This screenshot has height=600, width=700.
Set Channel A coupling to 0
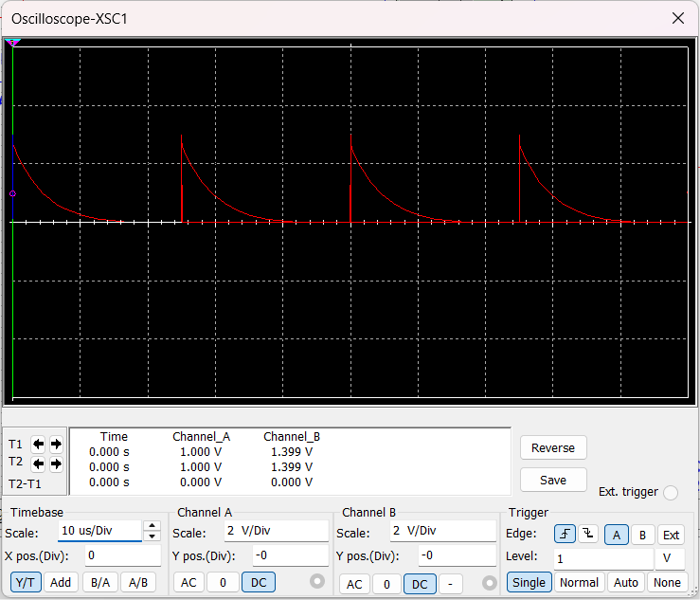click(x=223, y=582)
